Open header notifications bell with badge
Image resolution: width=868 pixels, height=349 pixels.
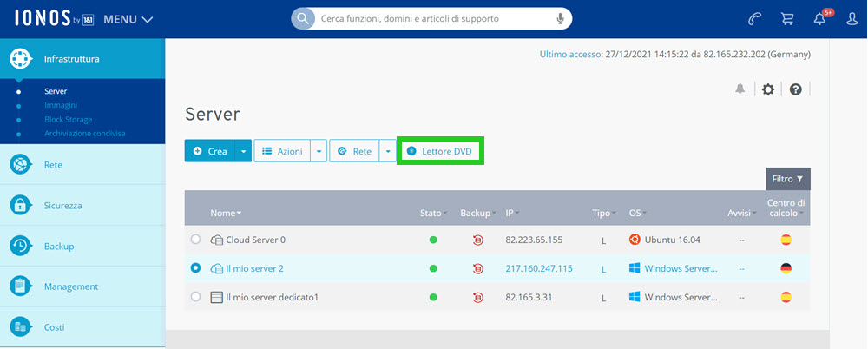click(x=821, y=17)
